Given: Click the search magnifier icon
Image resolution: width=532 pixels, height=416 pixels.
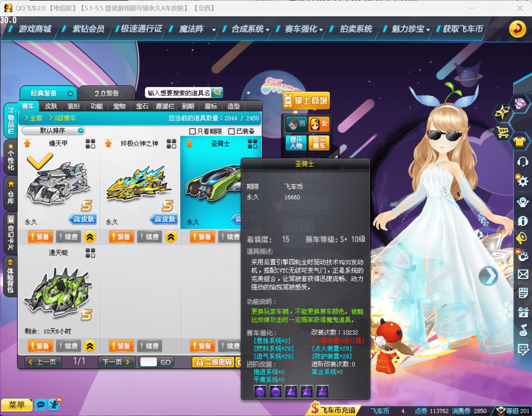Looking at the screenshot, I should 218,92.
